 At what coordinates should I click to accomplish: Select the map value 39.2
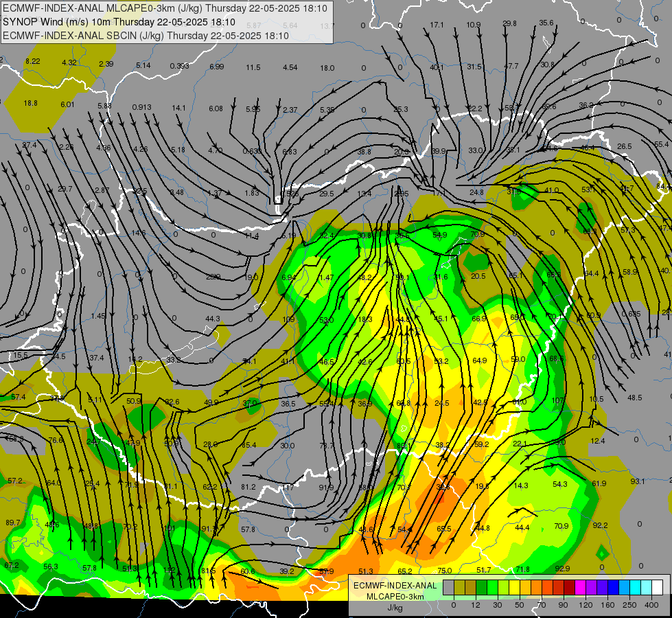coord(287,571)
